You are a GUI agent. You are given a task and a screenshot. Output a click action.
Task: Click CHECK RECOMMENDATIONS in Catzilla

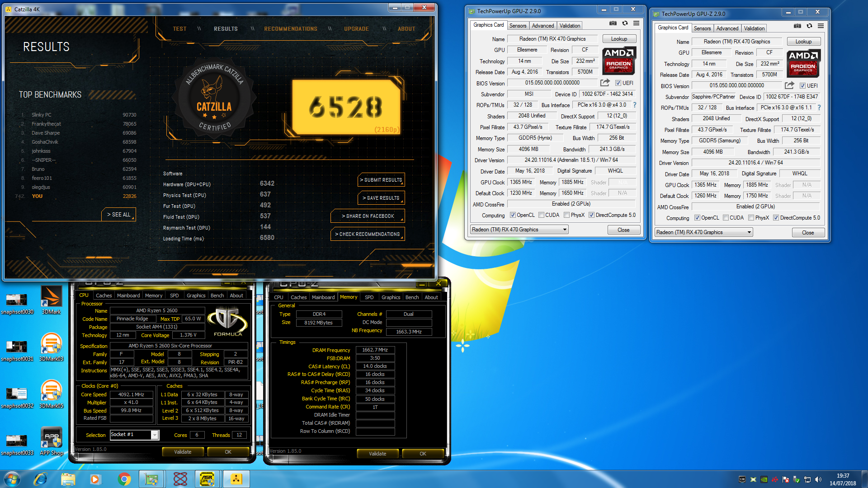pyautogui.click(x=368, y=234)
